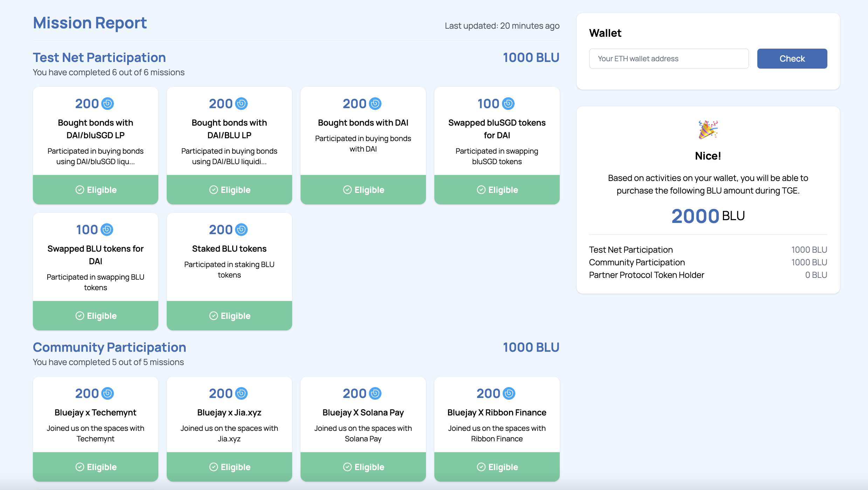This screenshot has width=868, height=490.
Task: Click the BLU coin icon on DAI/bluSGD LP card
Action: (x=108, y=104)
